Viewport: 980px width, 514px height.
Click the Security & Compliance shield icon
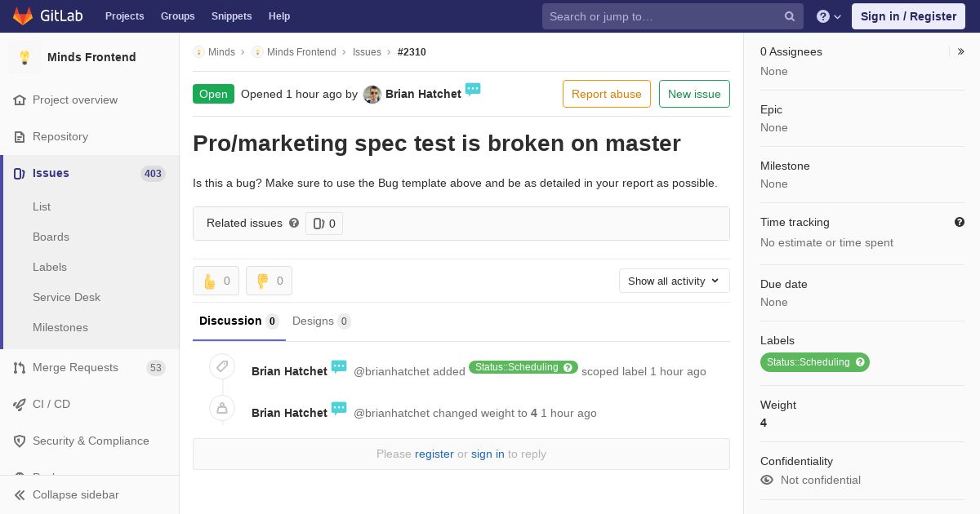[x=20, y=441]
